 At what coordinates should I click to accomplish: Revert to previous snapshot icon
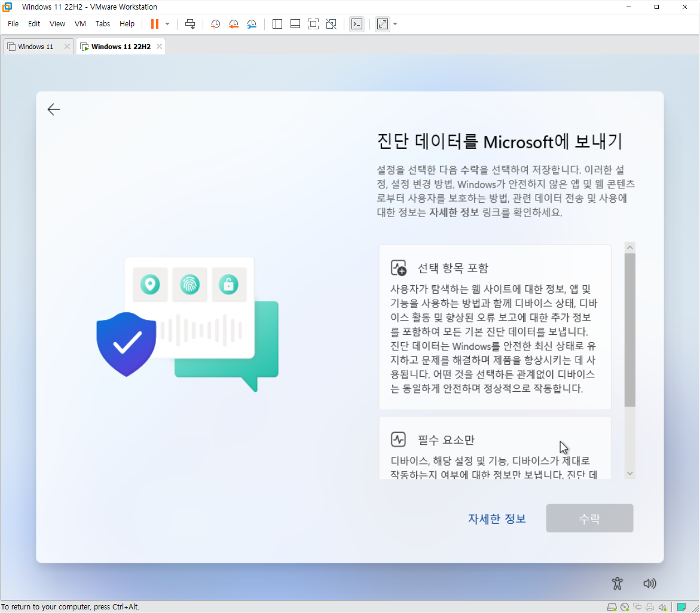234,24
